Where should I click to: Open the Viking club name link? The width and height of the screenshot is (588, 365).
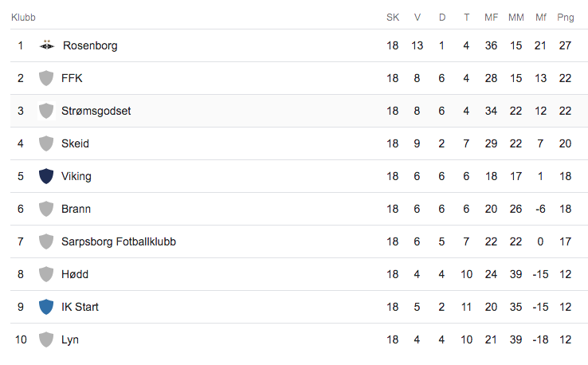[x=76, y=176]
